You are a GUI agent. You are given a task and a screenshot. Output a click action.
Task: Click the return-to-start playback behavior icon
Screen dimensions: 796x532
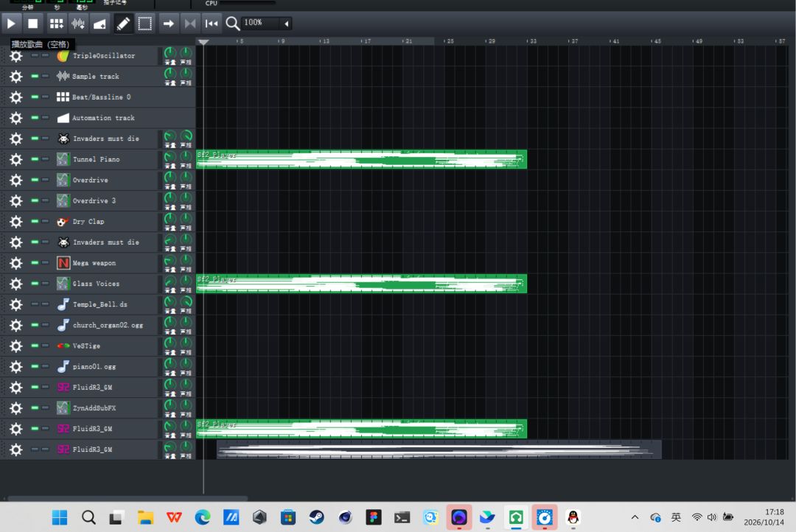coord(212,24)
